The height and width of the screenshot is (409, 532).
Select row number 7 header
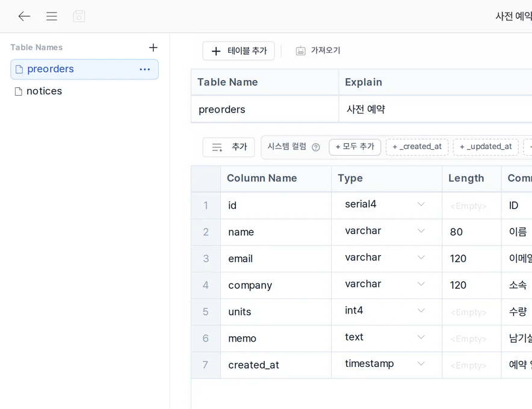[206, 365]
